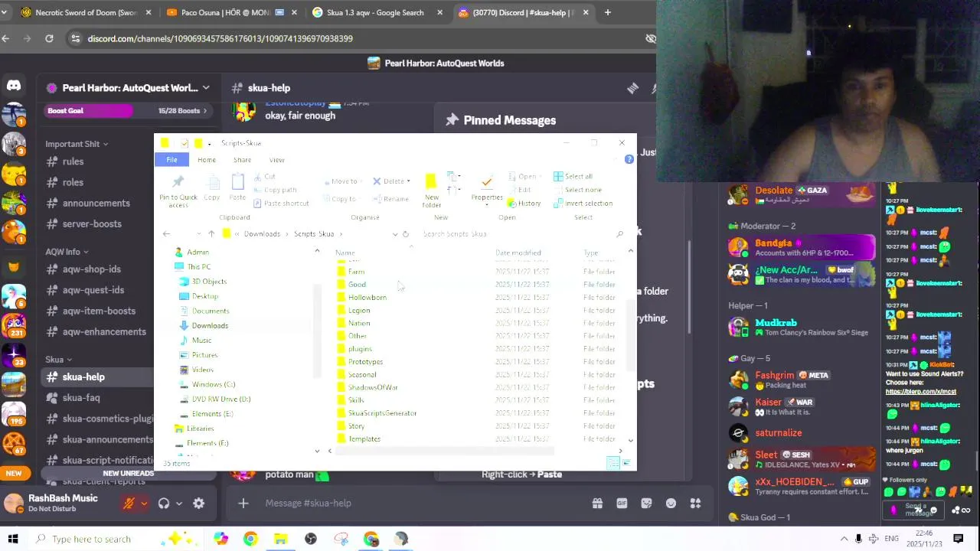The image size is (980, 551).
Task: Unmute the Discord microphone
Action: [129, 503]
